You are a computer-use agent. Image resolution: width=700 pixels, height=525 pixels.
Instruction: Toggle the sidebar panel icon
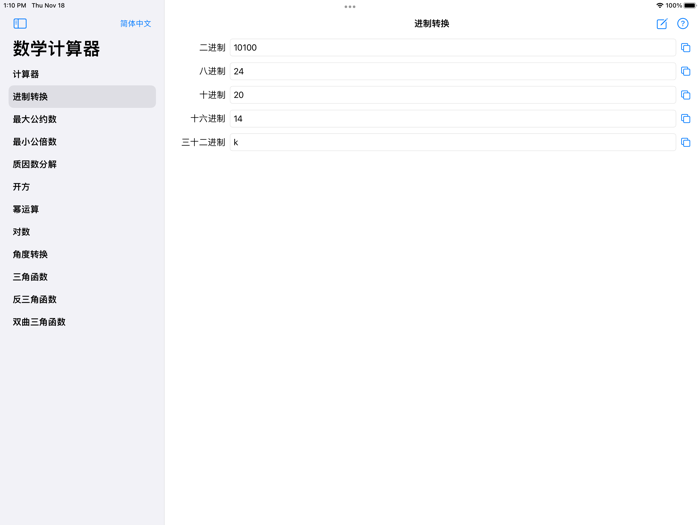[x=20, y=24]
